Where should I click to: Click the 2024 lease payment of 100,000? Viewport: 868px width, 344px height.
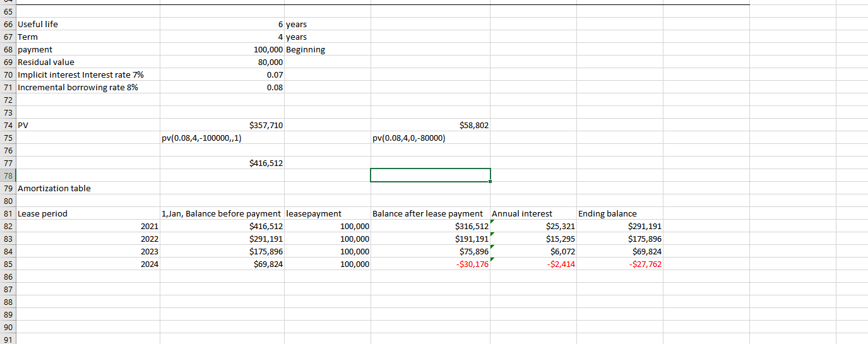coord(328,264)
